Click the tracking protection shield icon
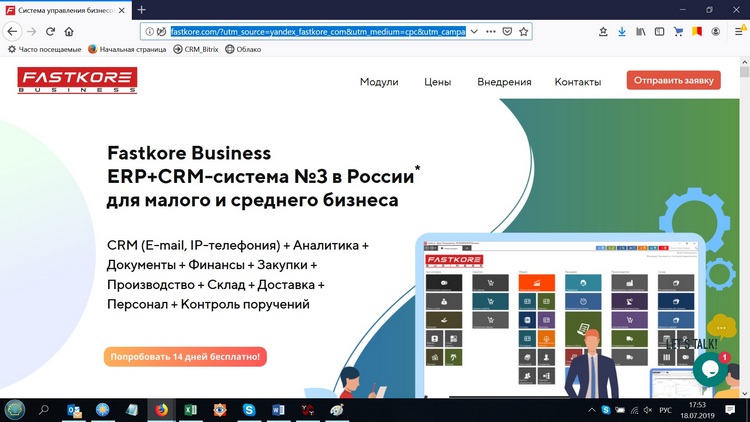 coord(162,32)
